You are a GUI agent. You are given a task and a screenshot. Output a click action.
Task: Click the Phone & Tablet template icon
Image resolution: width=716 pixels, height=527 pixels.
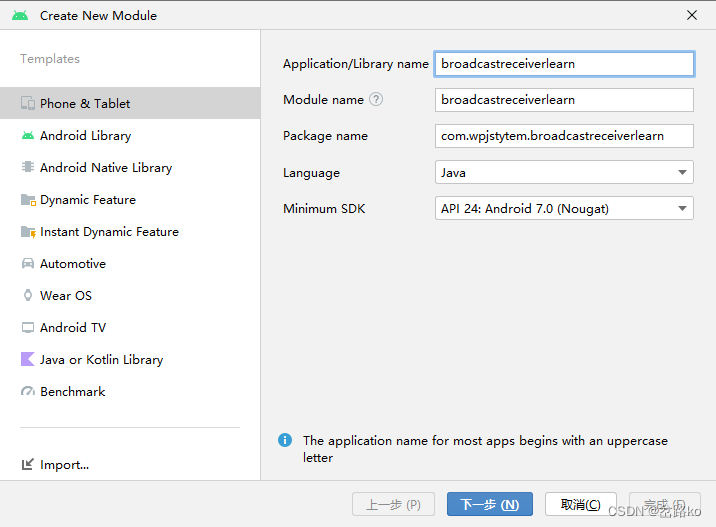28,103
